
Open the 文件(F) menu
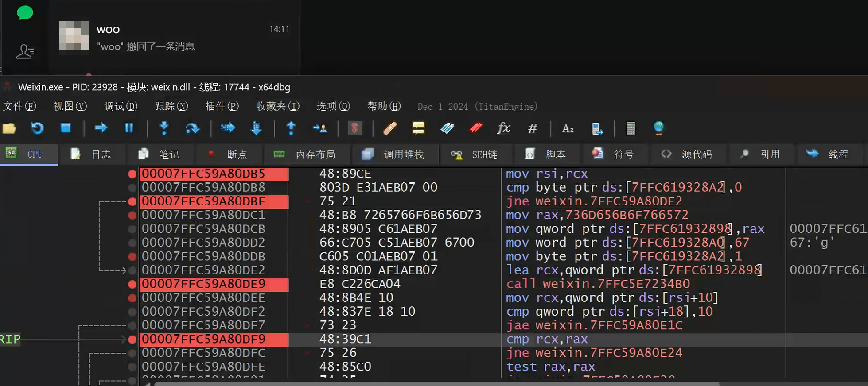coord(19,106)
